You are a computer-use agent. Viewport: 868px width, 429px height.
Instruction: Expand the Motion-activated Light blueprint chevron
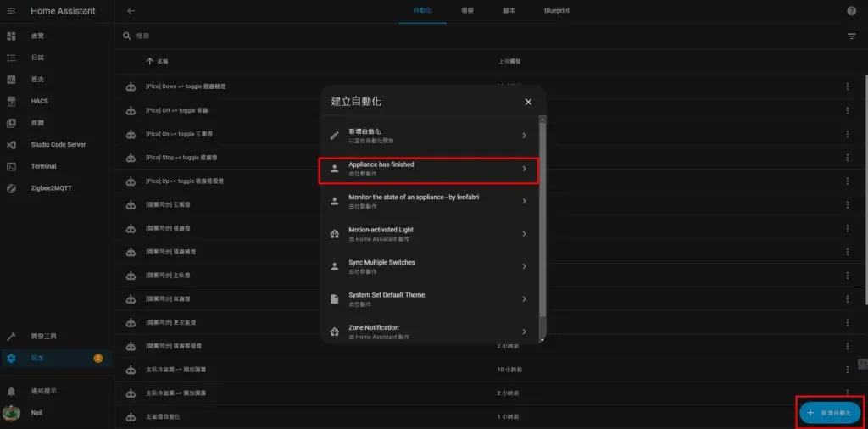524,233
